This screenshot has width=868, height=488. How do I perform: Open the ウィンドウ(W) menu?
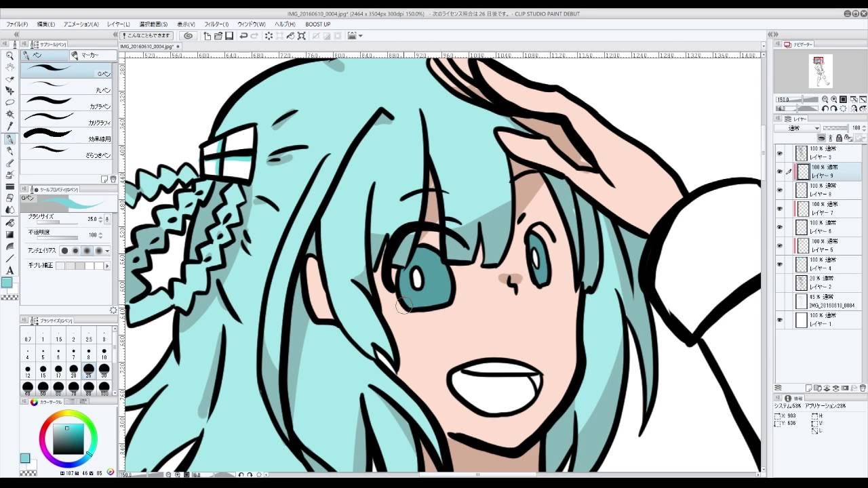pyautogui.click(x=251, y=24)
